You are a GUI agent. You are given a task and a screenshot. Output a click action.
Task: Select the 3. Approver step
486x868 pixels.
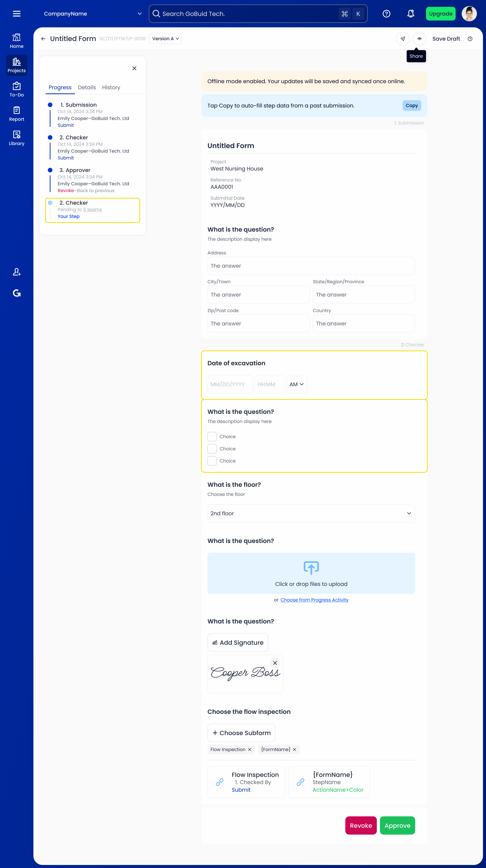click(x=93, y=180)
